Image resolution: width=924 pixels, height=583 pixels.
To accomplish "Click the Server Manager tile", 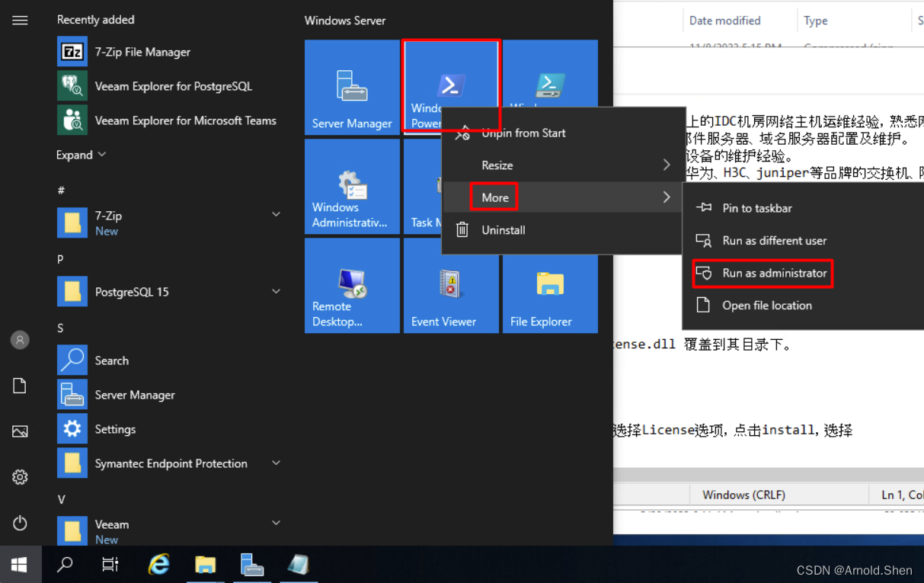I will click(x=352, y=88).
